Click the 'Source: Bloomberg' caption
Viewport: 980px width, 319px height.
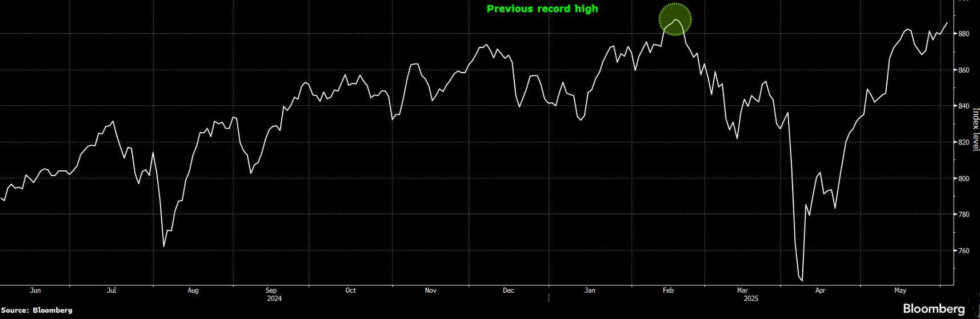37,310
